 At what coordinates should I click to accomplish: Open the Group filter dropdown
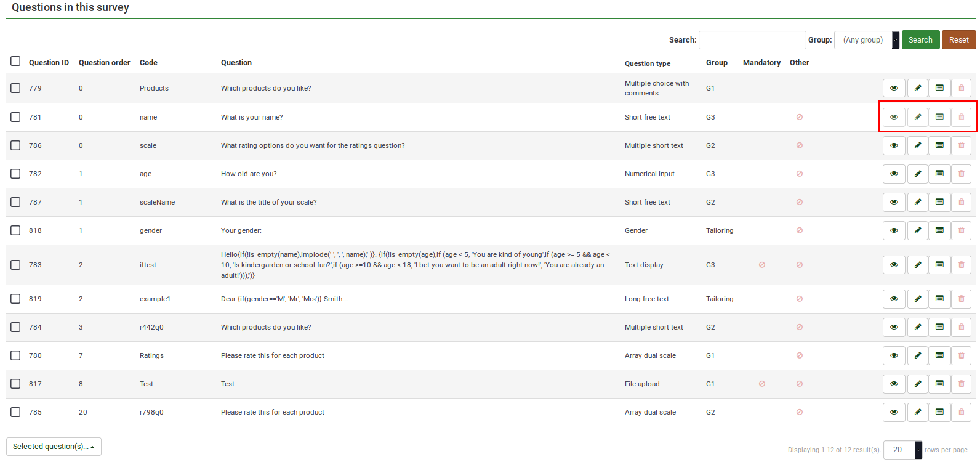tap(866, 40)
